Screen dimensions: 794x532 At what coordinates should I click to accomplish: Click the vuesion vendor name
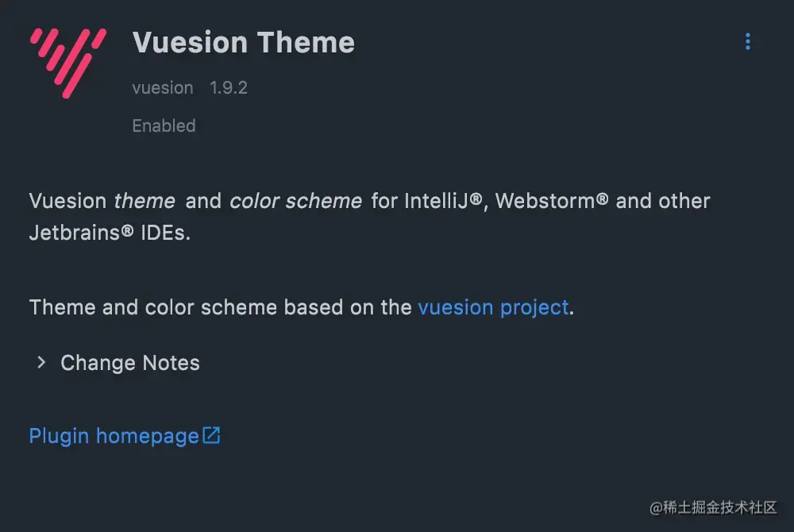[163, 88]
